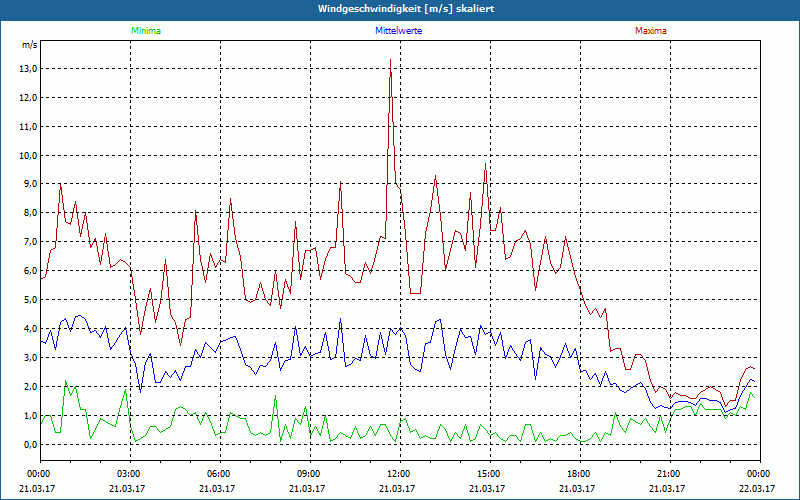The image size is (800, 500).
Task: Click the 15:00 time axis label
Action: click(490, 473)
